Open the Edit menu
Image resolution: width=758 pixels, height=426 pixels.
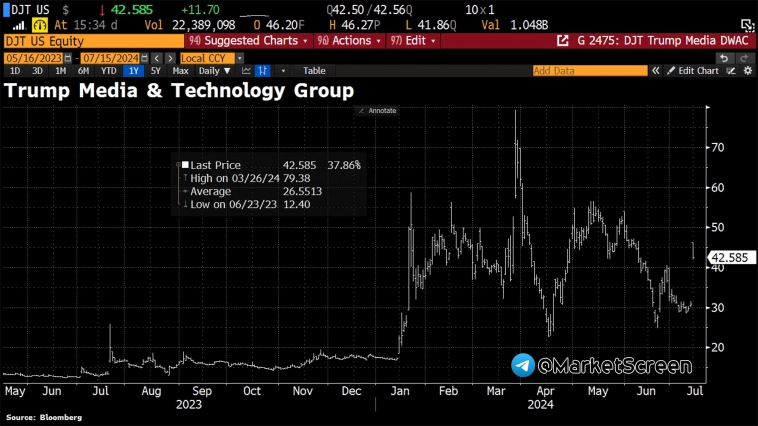(413, 41)
